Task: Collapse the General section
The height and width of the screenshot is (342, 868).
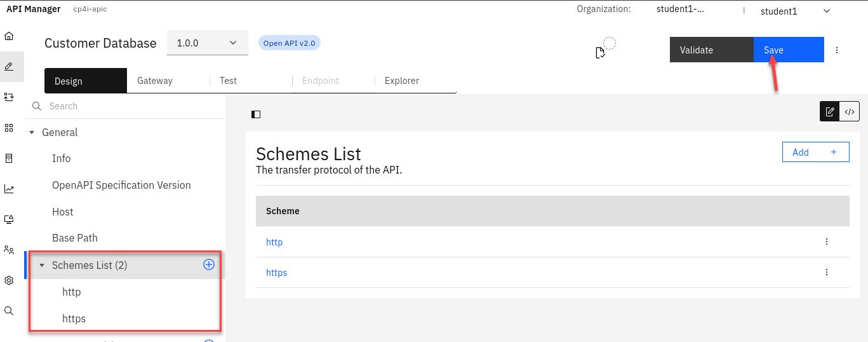Action: [32, 133]
